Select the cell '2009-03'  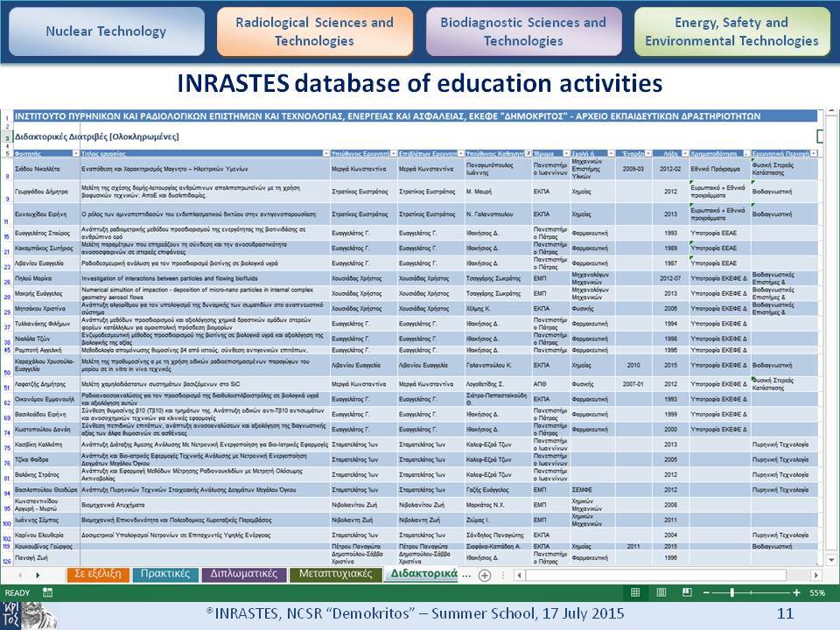point(633,169)
